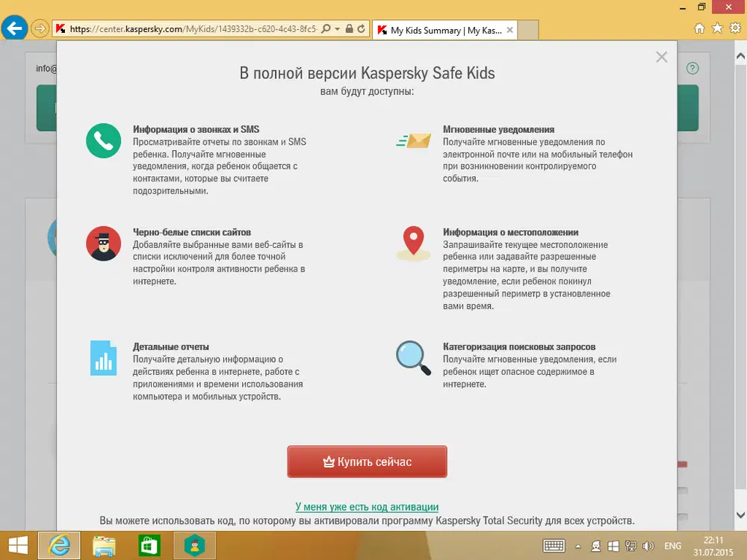
Task: Click the volume speaker tray icon
Action: coord(648,546)
